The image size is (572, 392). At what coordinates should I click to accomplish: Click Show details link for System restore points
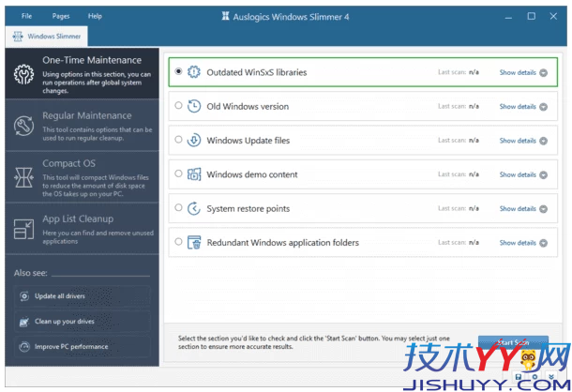tap(518, 209)
